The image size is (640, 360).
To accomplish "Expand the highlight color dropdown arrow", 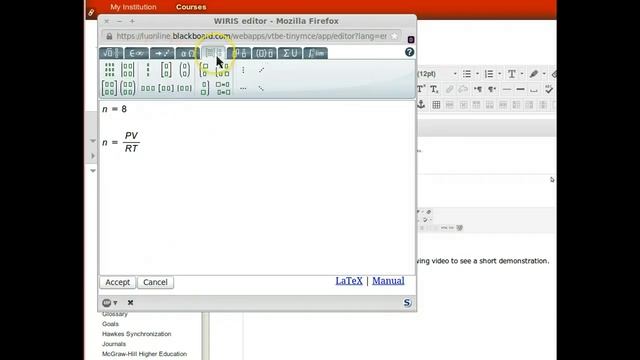I will (544, 74).
